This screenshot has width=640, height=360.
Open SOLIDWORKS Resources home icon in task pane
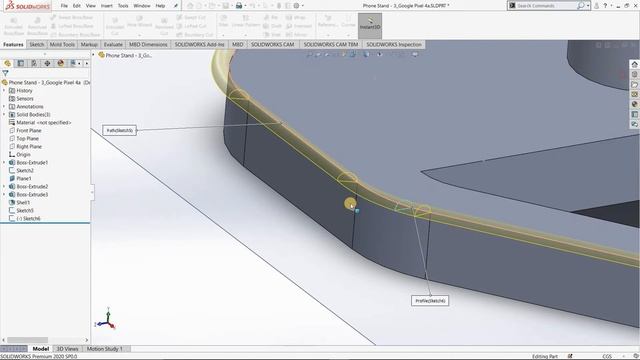(634, 64)
